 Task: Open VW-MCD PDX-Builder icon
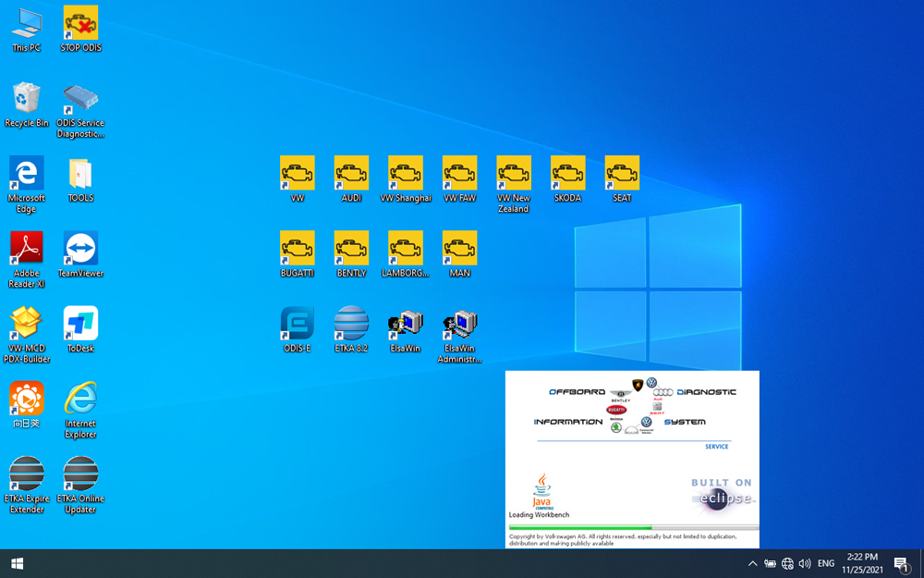pyautogui.click(x=27, y=335)
